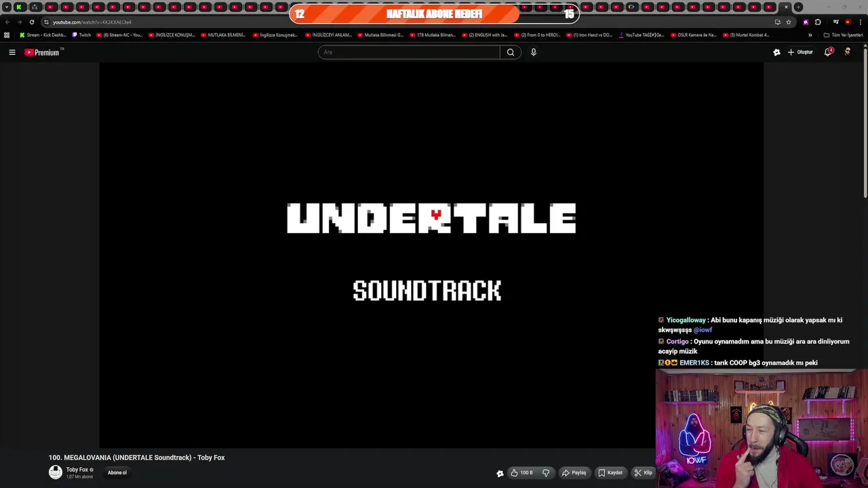Like the video (100 B thumbs up)
This screenshot has width=868, height=488.
[521, 472]
